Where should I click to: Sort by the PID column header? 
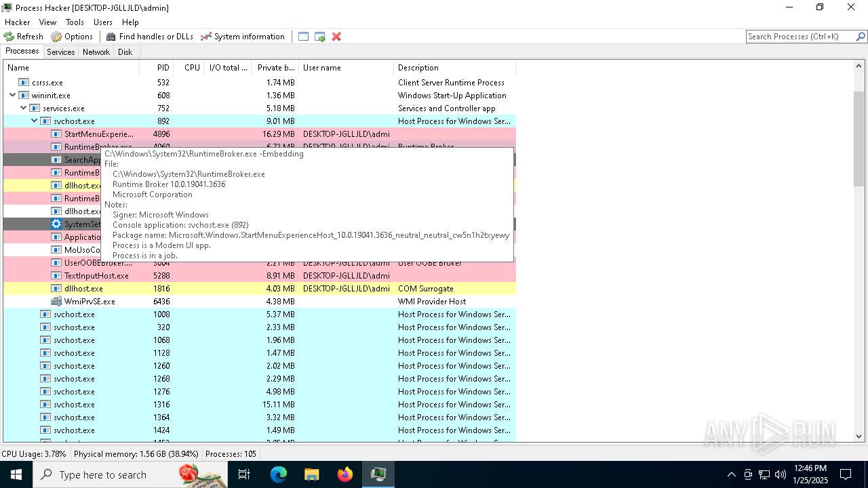click(156, 68)
